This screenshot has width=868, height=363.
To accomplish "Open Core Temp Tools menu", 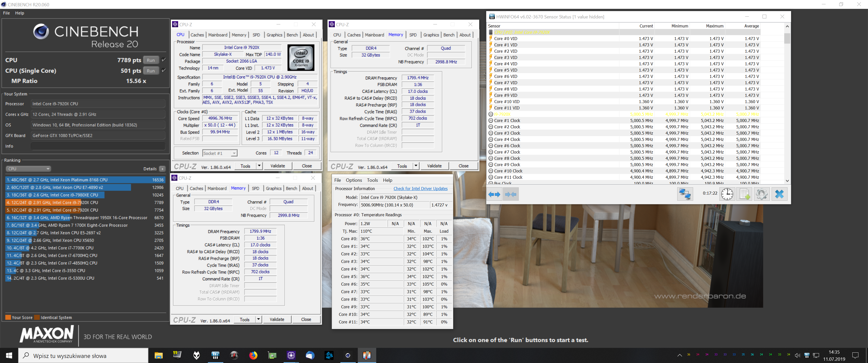I will tap(372, 180).
